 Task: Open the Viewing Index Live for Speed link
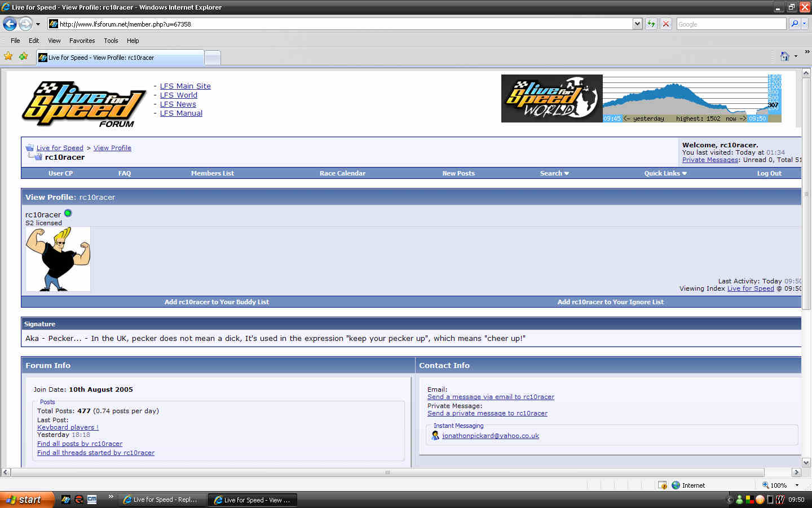point(751,288)
